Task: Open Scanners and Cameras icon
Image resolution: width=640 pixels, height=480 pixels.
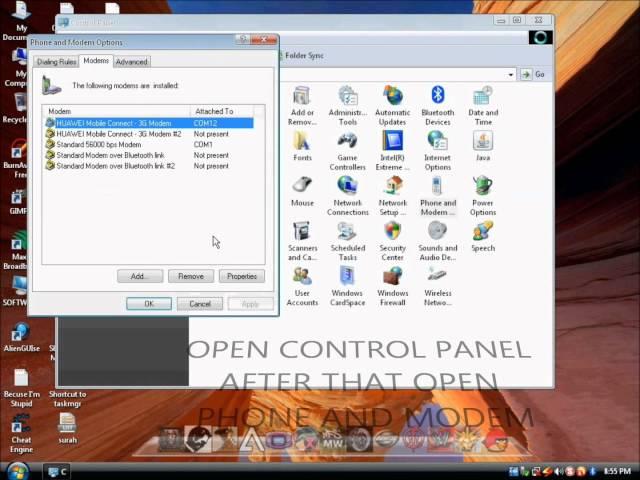Action: pyautogui.click(x=302, y=241)
